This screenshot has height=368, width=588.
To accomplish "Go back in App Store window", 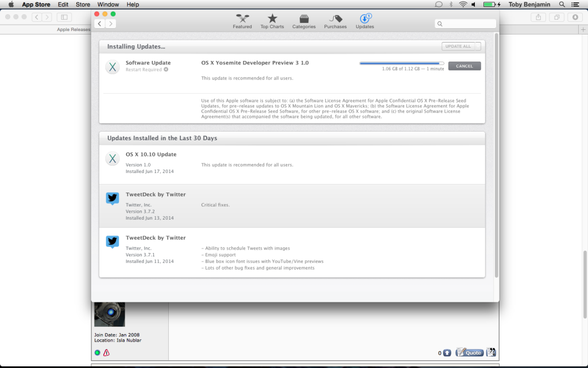I will click(x=100, y=24).
